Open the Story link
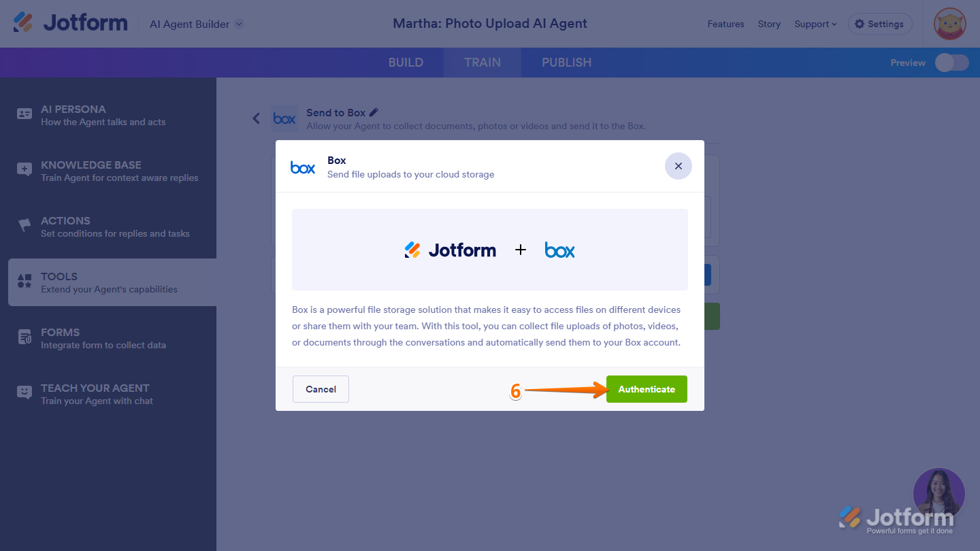 pos(769,24)
